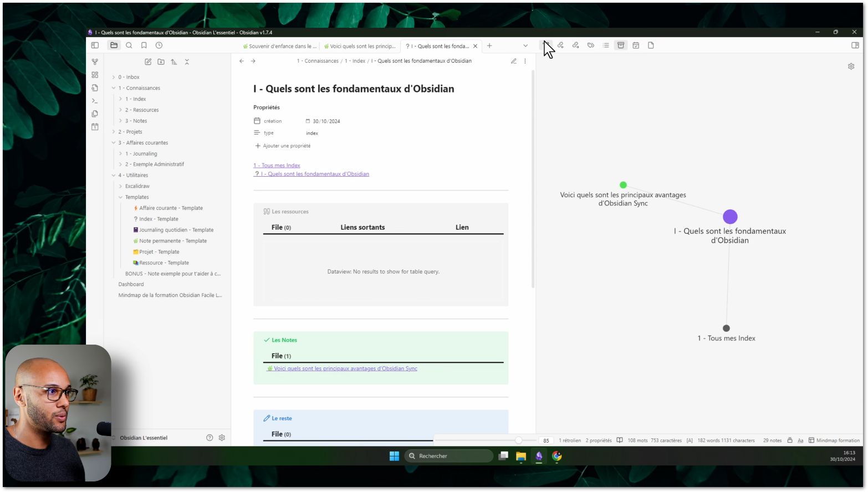868x492 pixels.
Task: Open the 1 - Tous mes Index link
Action: point(277,165)
